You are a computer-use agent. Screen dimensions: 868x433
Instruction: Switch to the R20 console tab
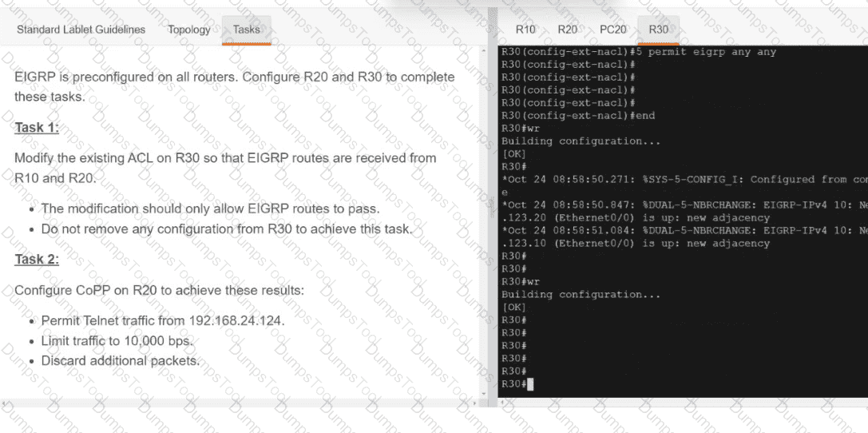567,30
